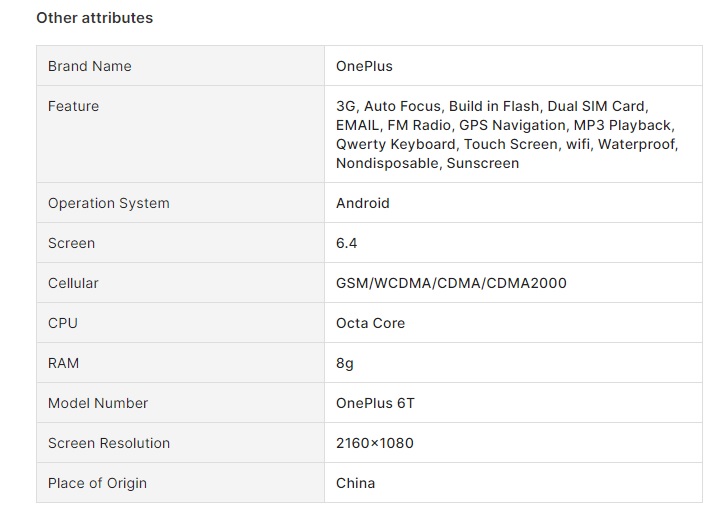Click the feature list text starting with 3G

tap(507, 135)
